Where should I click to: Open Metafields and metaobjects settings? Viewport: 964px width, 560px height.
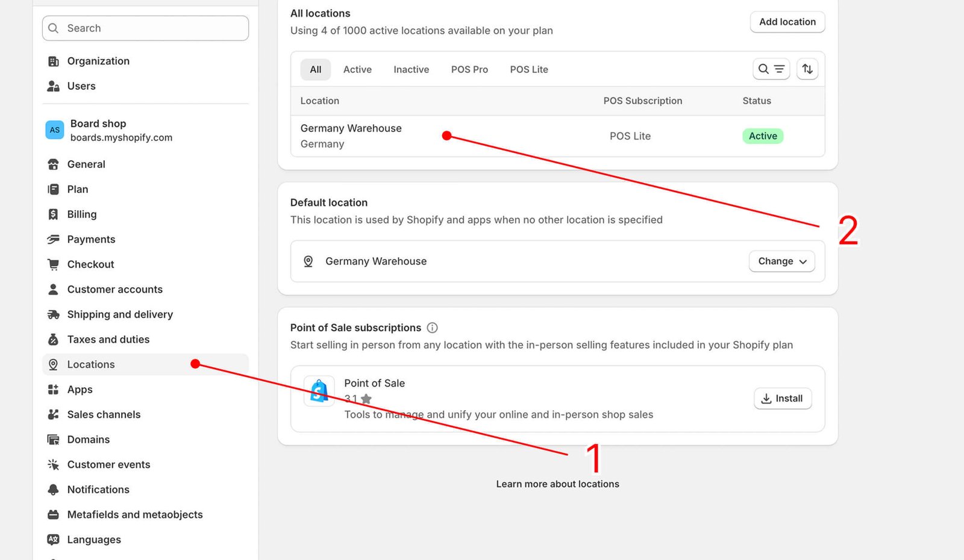(145, 515)
